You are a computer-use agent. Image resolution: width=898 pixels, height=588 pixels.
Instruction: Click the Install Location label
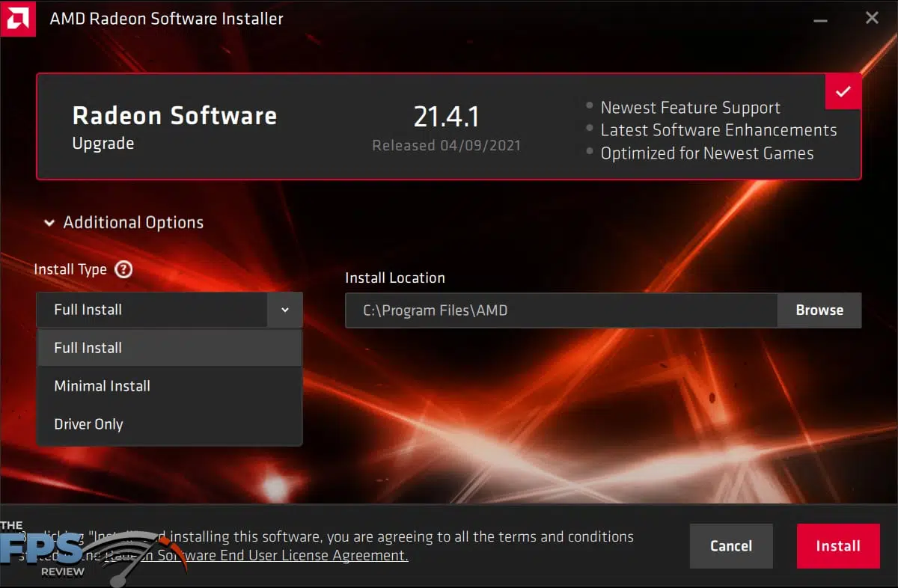click(395, 278)
